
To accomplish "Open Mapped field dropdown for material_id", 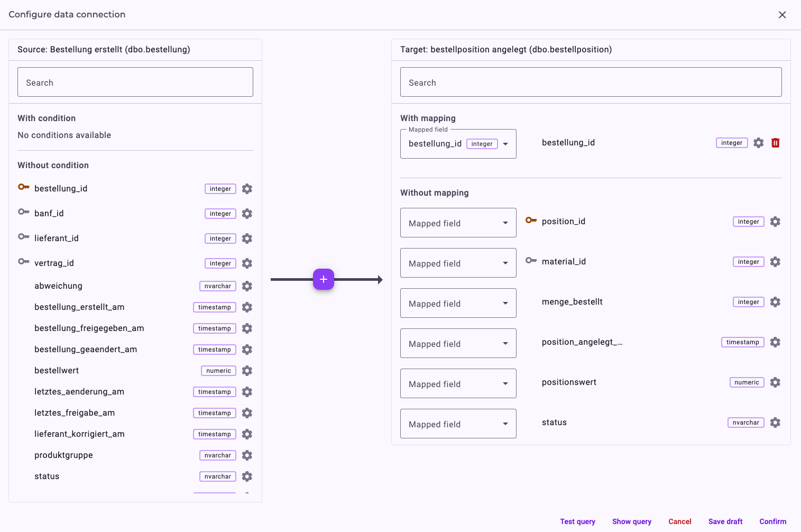I will tap(458, 263).
